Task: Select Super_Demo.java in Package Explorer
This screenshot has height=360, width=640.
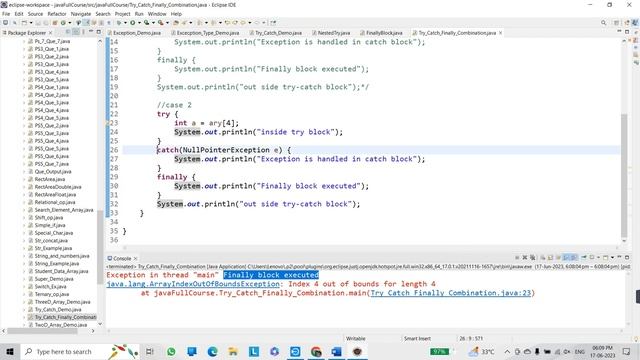Action: [54, 279]
